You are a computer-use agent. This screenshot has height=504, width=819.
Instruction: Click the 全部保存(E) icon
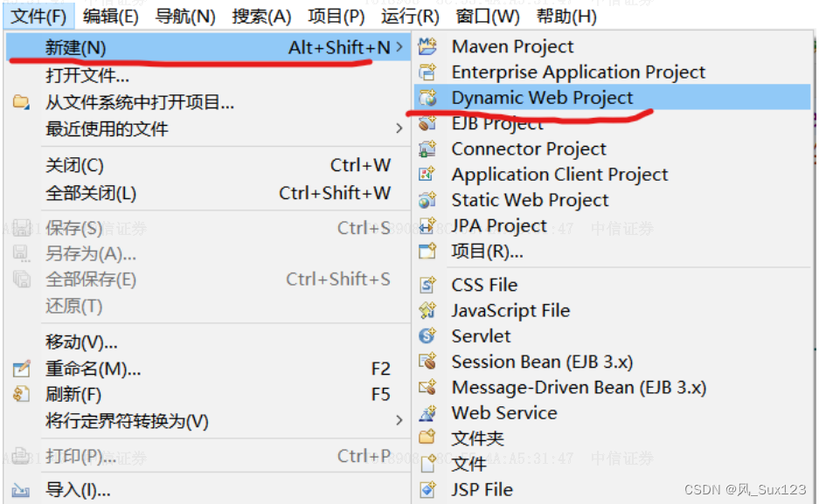tap(22, 280)
